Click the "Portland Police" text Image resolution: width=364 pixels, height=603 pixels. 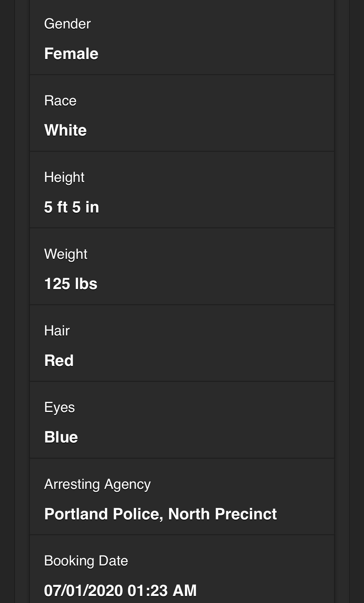tap(103, 514)
